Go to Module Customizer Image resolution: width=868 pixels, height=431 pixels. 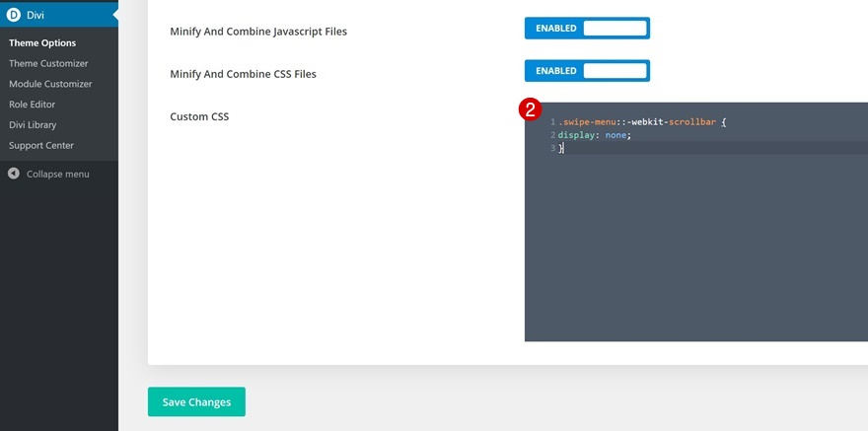click(x=50, y=84)
